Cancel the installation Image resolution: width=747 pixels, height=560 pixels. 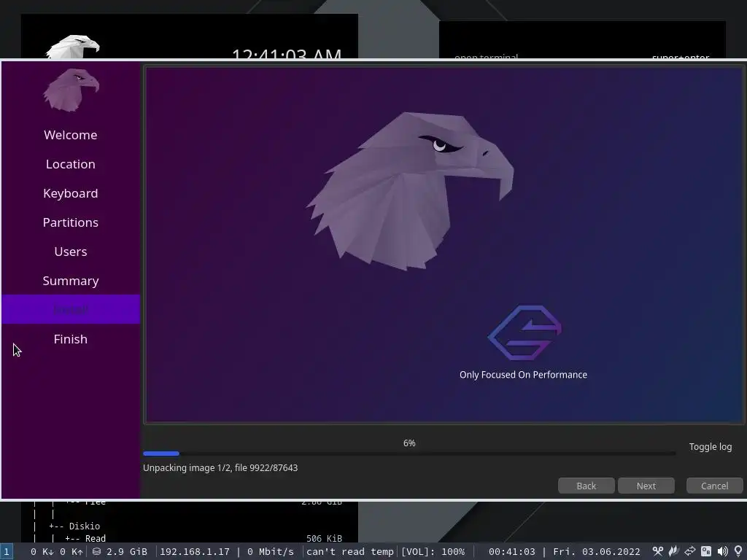point(714,486)
